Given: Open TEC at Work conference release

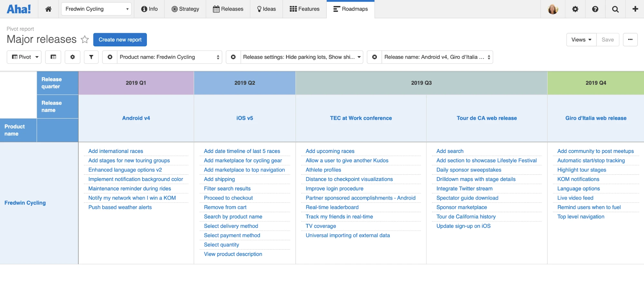Looking at the screenshot, I should [361, 118].
